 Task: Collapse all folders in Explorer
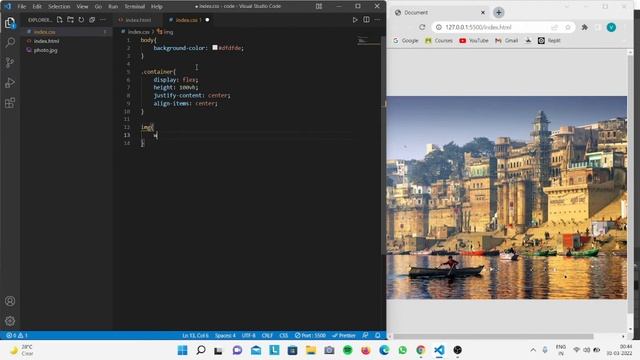92,20
